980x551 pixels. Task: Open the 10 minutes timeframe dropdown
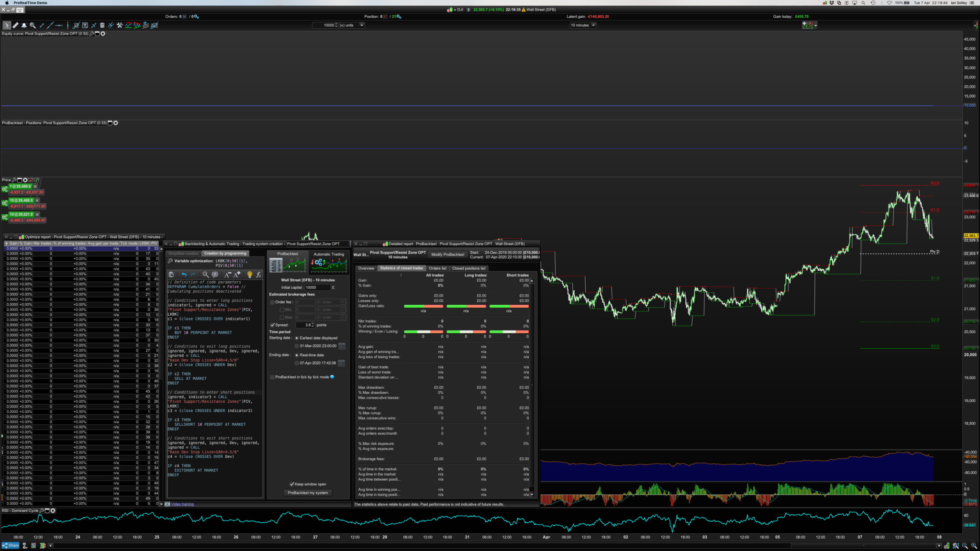(x=593, y=25)
